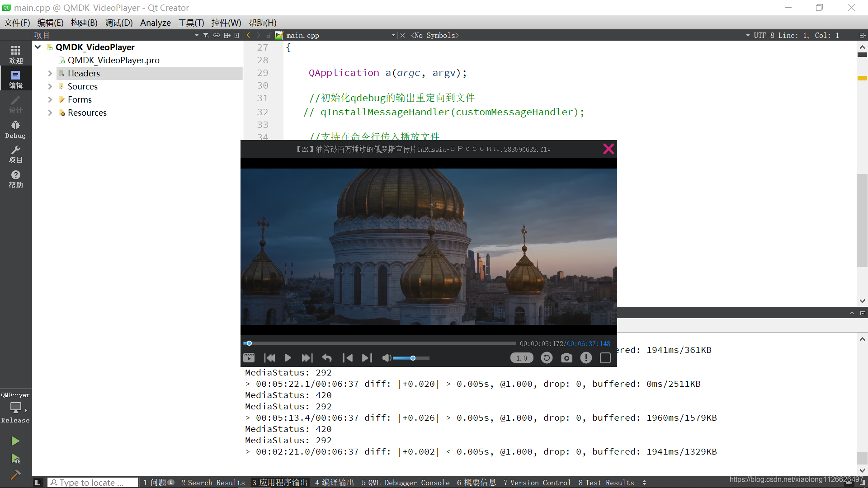Click the rewind skip-back button
Screen dimensions: 868x488
click(269, 358)
